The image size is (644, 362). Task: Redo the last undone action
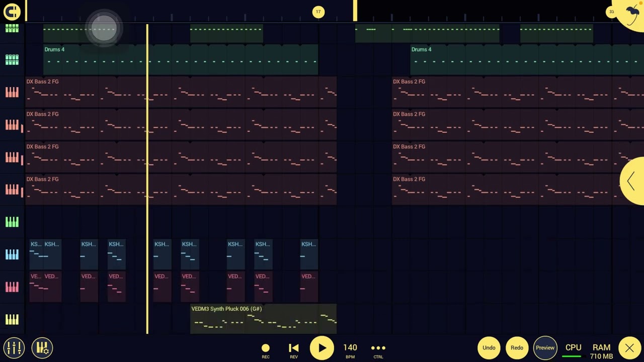click(x=517, y=348)
